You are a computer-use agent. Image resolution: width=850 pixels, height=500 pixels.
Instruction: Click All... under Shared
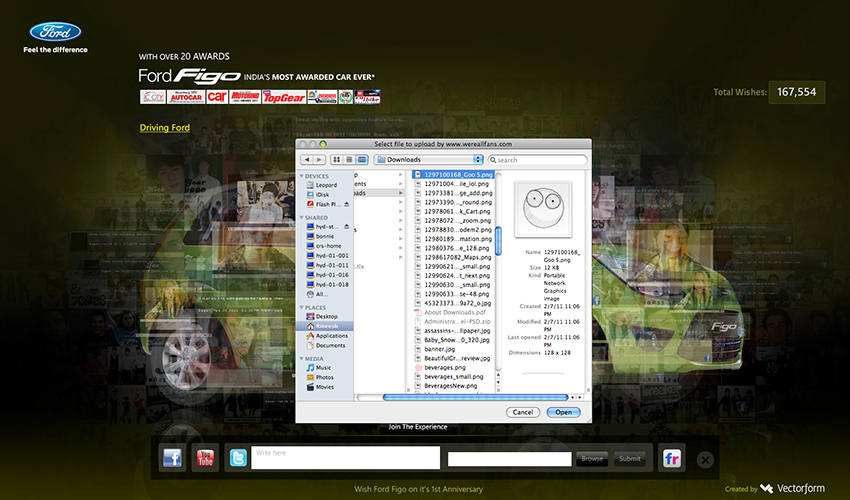320,294
